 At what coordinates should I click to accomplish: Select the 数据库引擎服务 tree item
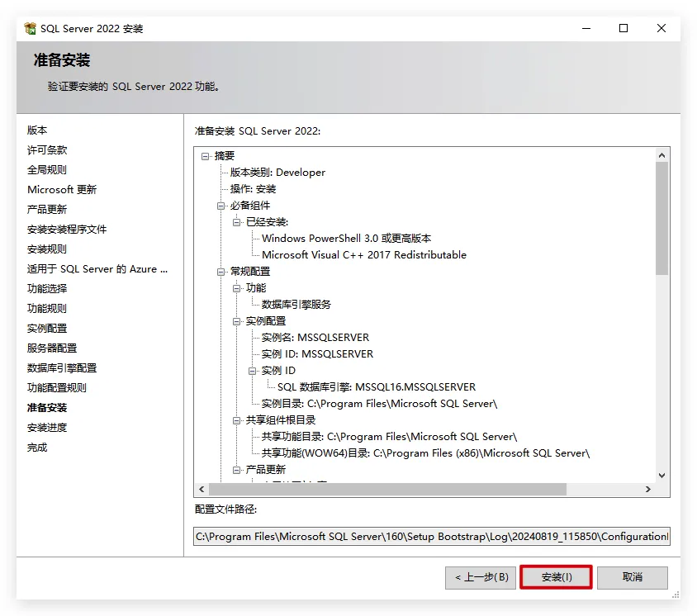(296, 304)
